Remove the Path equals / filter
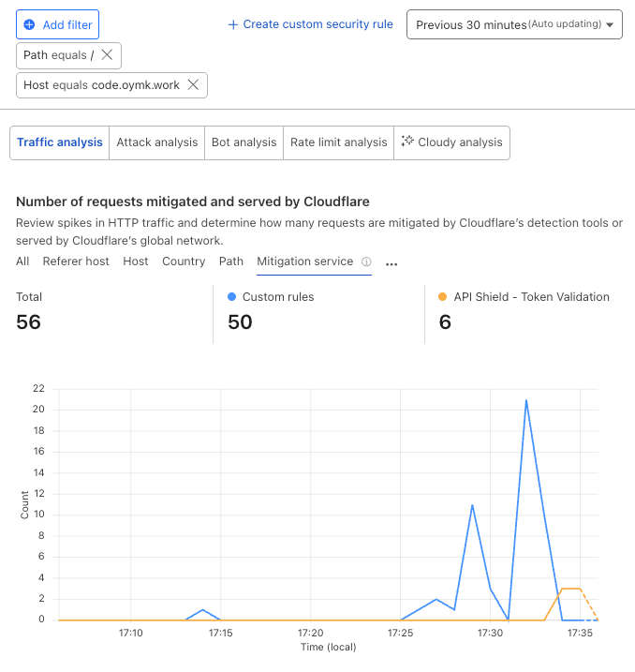635x672 pixels. coord(107,55)
